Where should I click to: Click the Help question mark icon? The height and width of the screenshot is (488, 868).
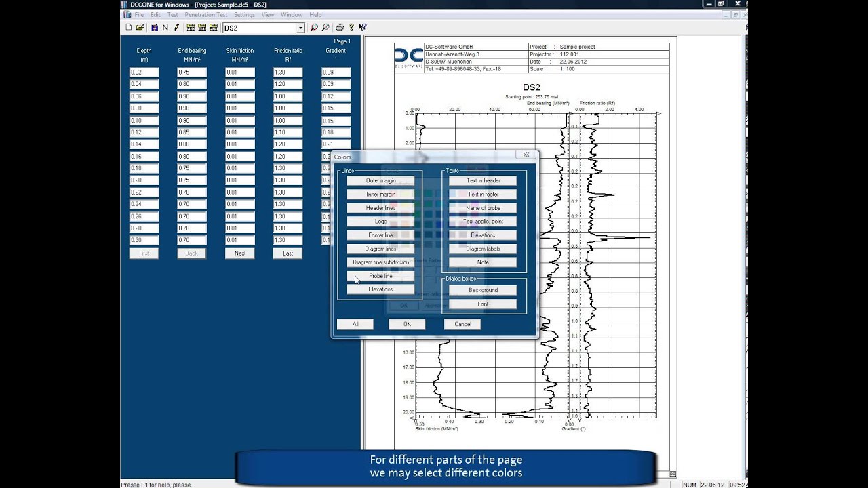click(x=351, y=28)
